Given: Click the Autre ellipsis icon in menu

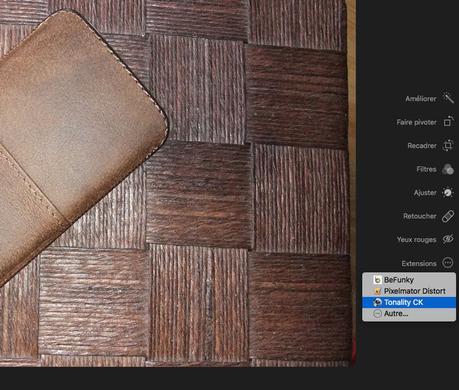Looking at the screenshot, I should (377, 314).
